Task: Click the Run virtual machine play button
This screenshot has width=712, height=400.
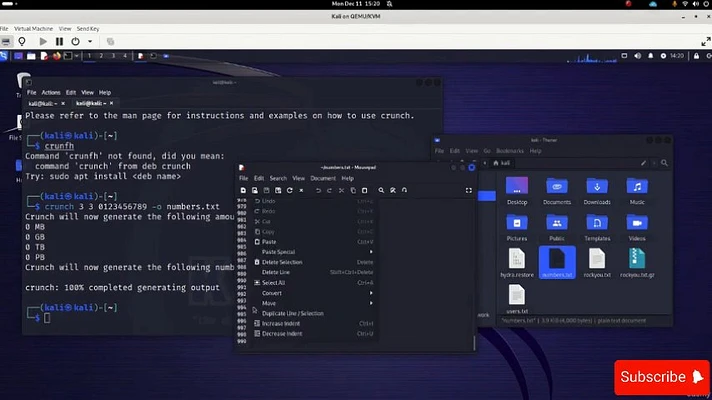Action: (x=43, y=41)
